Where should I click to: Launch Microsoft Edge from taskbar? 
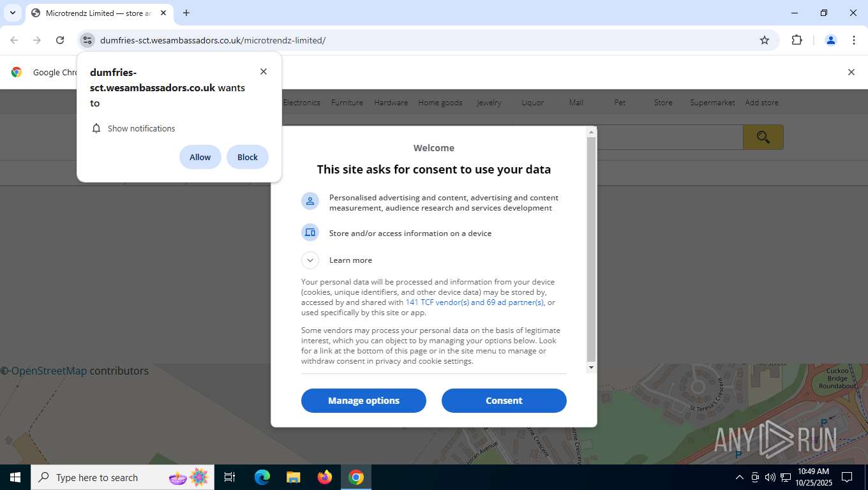click(262, 477)
